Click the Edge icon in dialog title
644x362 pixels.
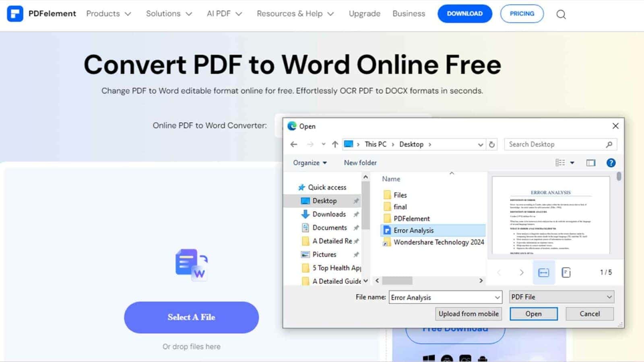[x=292, y=126]
